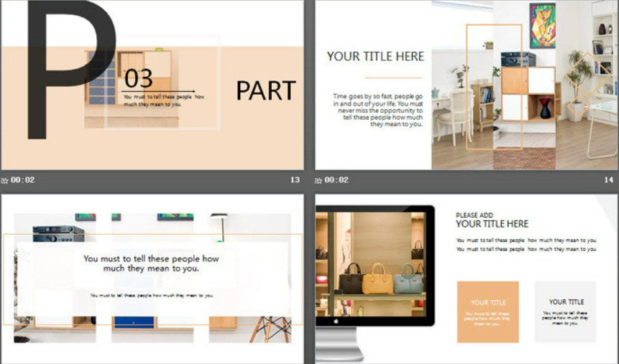Viewport: 619px width, 364px height.
Task: Click the orange 'YOUR TITLE' box
Action: [488, 312]
